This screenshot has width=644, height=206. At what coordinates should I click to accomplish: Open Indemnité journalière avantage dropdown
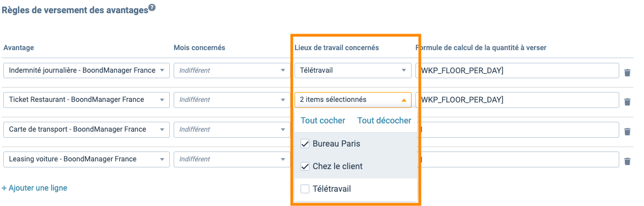tap(86, 71)
